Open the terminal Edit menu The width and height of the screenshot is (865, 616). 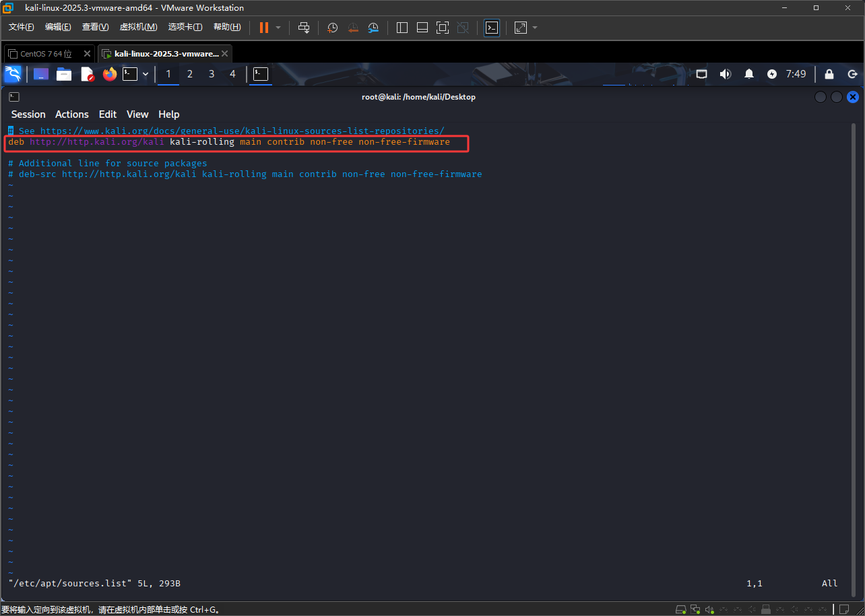pyautogui.click(x=108, y=114)
